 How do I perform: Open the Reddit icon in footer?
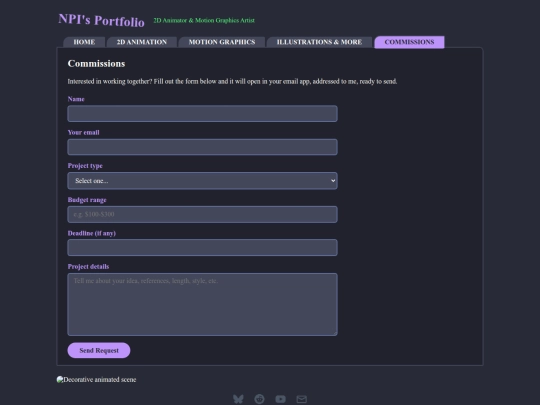[x=259, y=399]
